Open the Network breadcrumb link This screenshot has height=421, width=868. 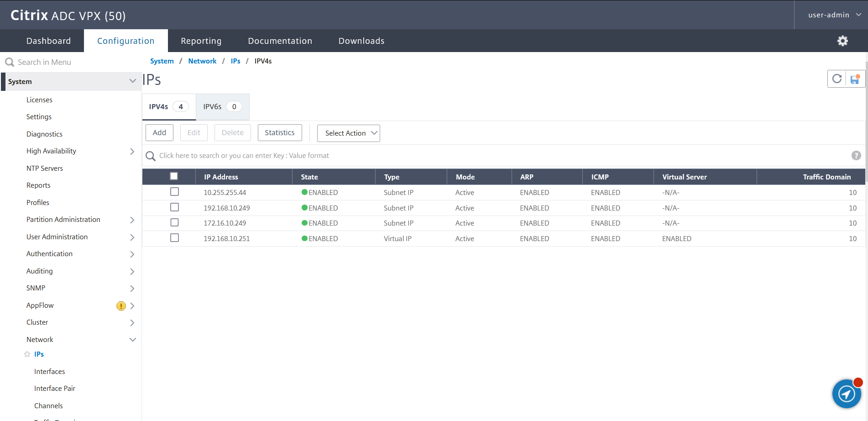[202, 61]
